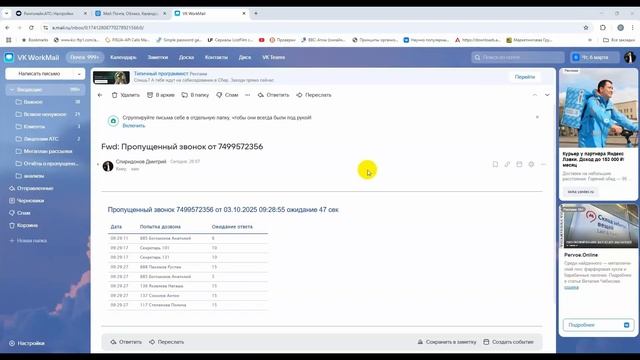
Task: Click Ответить at the bottom of the message
Action: pyautogui.click(x=126, y=342)
